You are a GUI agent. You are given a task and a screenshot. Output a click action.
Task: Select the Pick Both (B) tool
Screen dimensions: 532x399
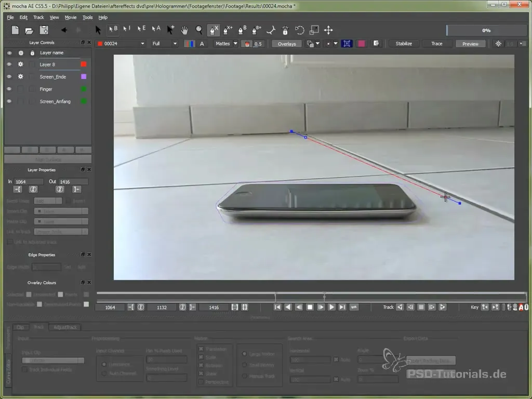point(113,30)
